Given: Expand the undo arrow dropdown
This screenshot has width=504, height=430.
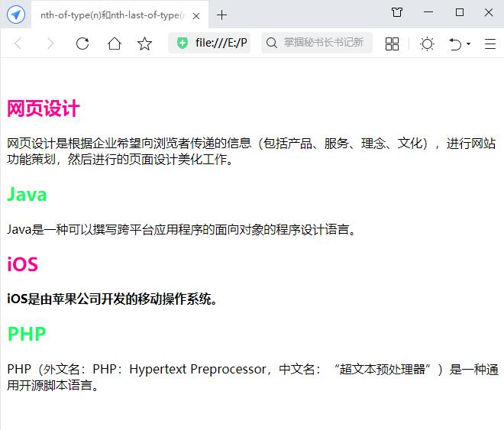Looking at the screenshot, I should click(x=468, y=44).
